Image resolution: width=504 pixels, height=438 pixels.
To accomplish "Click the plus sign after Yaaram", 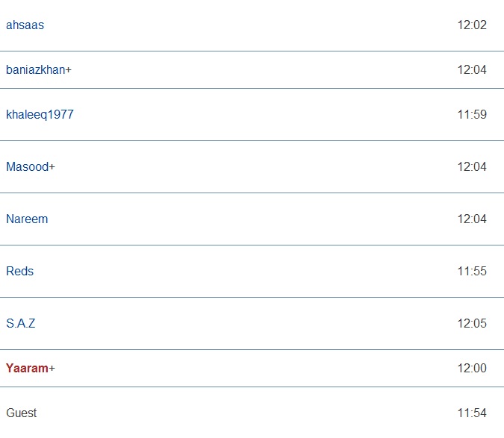I will pos(52,369).
